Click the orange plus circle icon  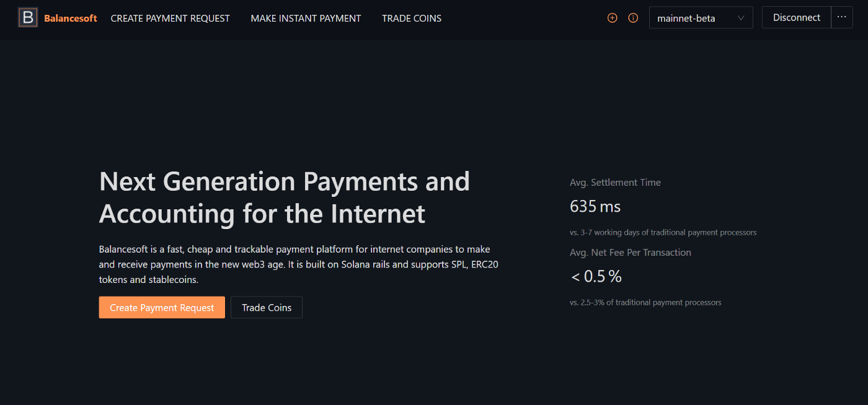click(613, 18)
